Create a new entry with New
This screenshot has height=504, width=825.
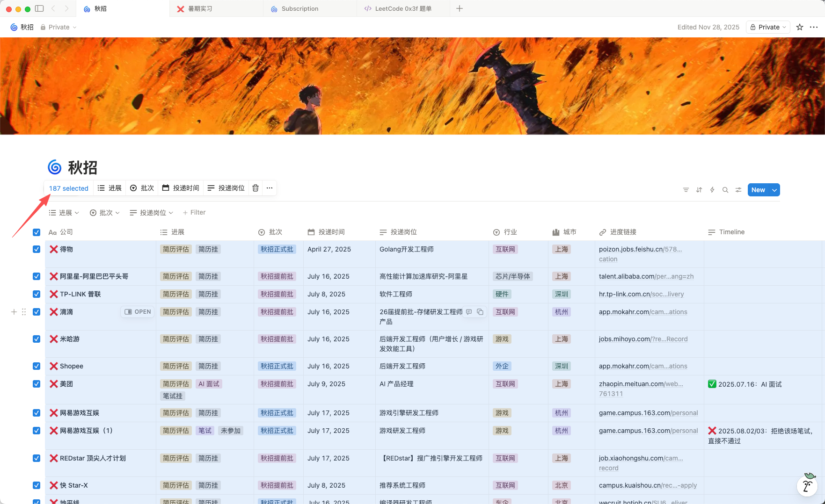pyautogui.click(x=758, y=190)
